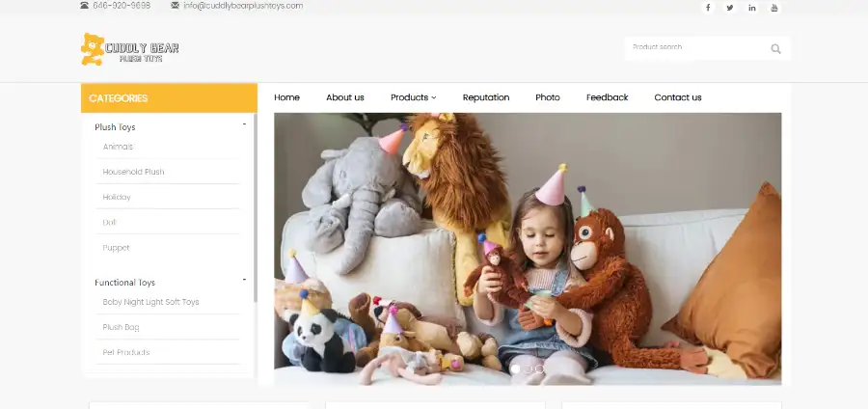This screenshot has width=868, height=409.
Task: Open the About us page
Action: (x=345, y=97)
